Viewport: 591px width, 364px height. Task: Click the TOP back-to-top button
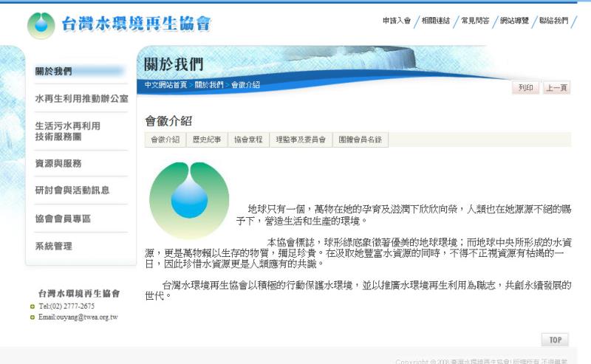click(x=555, y=340)
